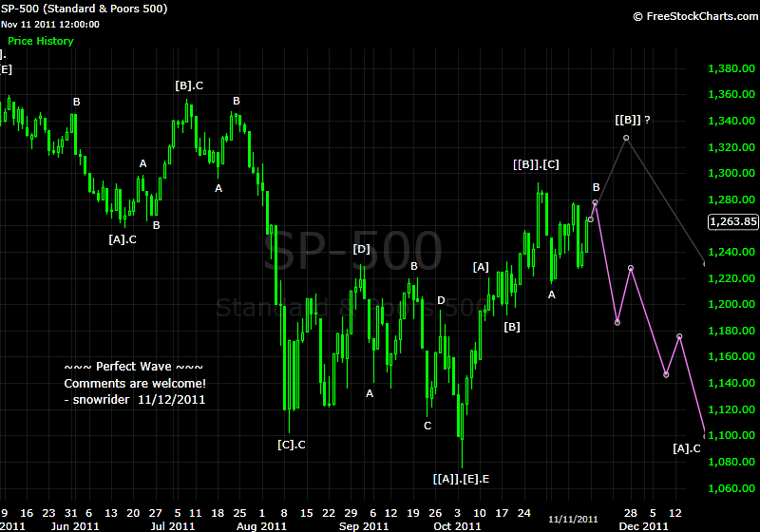Click the current price box 1,263.85
The height and width of the screenshot is (532, 760).
pos(732,221)
